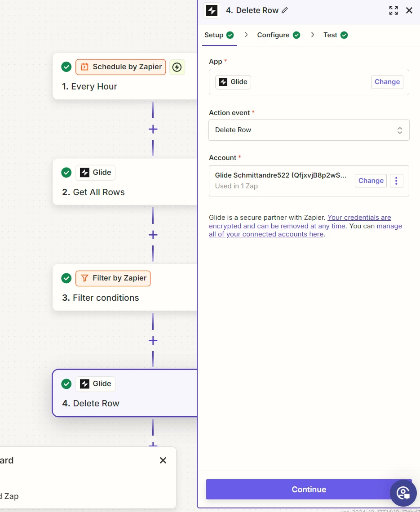Click the pencil icon to rename Delete Row

pos(285,10)
